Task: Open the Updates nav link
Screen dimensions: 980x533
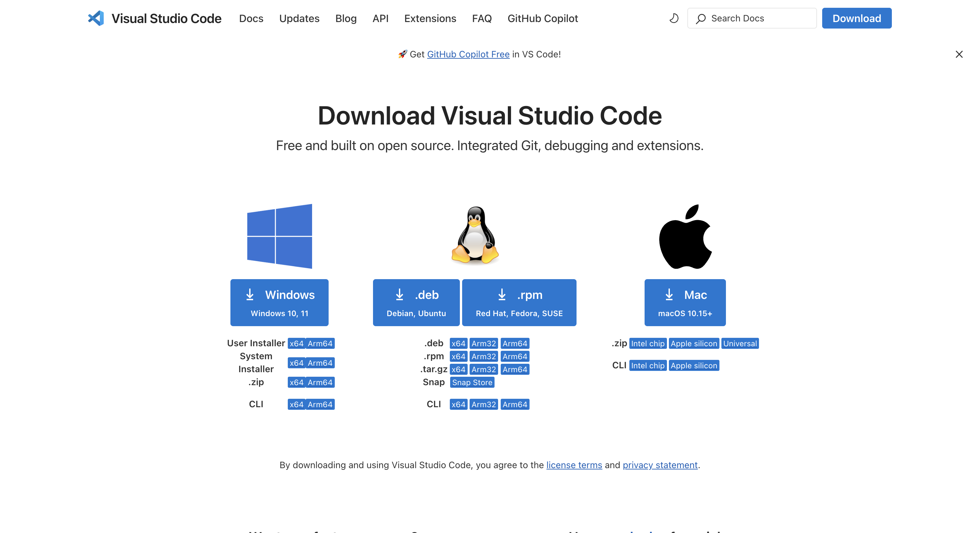Action: (x=299, y=18)
